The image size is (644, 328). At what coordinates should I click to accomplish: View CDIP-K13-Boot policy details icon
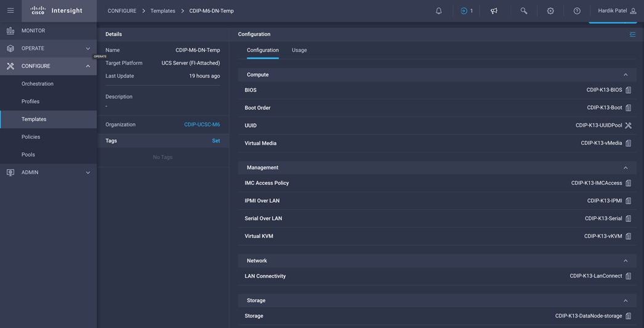(629, 108)
